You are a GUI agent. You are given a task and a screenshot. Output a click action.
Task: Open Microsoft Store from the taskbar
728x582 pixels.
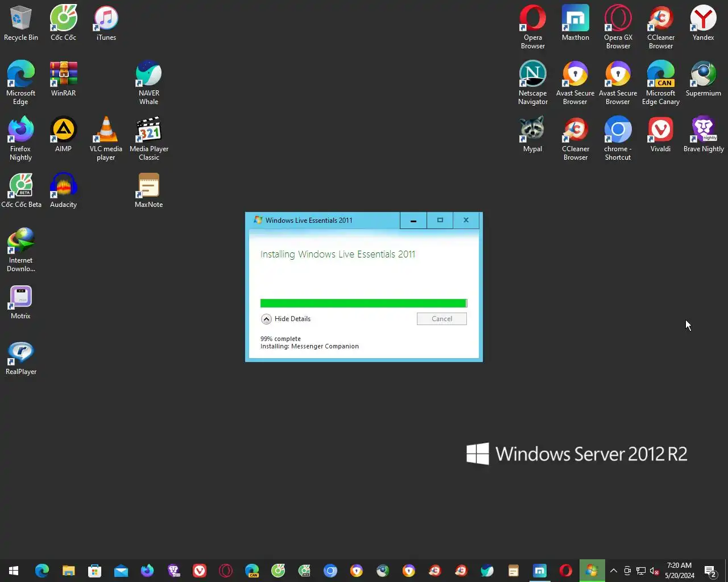coord(94,571)
